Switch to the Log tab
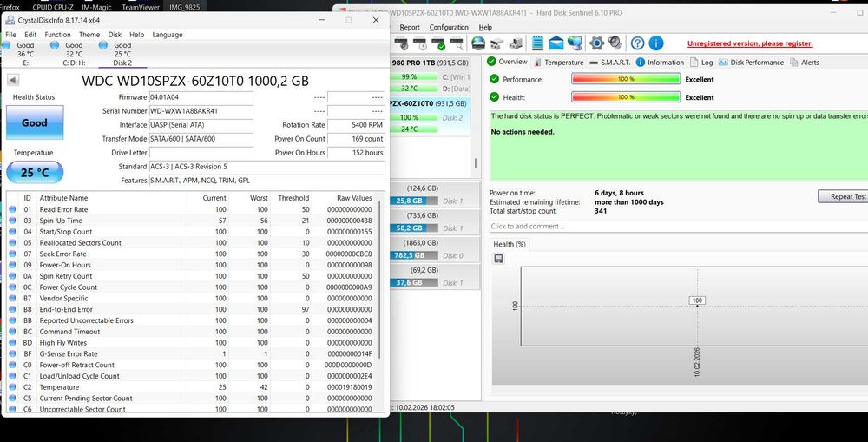Viewport: 868px width, 442px height. point(701,62)
